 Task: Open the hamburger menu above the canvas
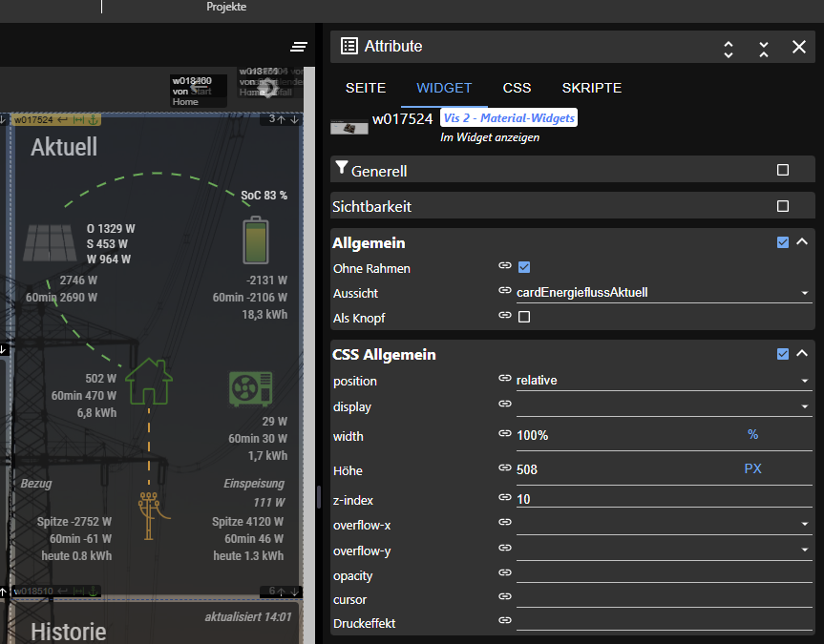(x=299, y=47)
